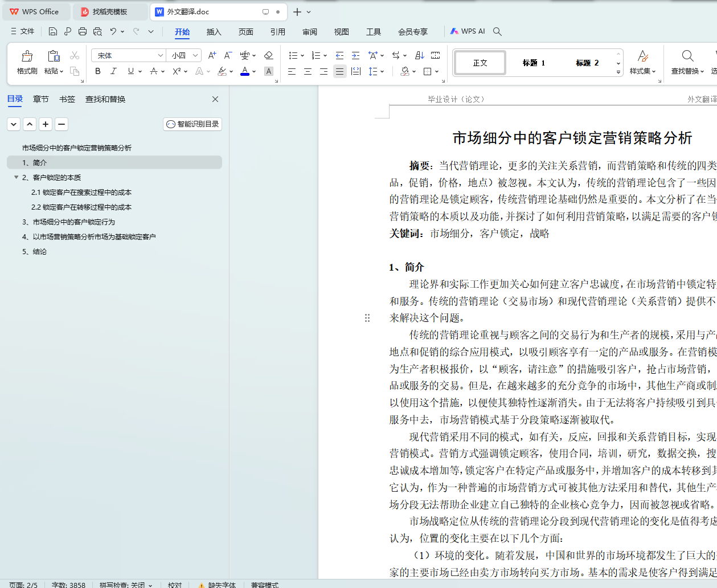Open the new tab dropdown arrow beside plus
The height and width of the screenshot is (588, 717).
[x=309, y=12]
